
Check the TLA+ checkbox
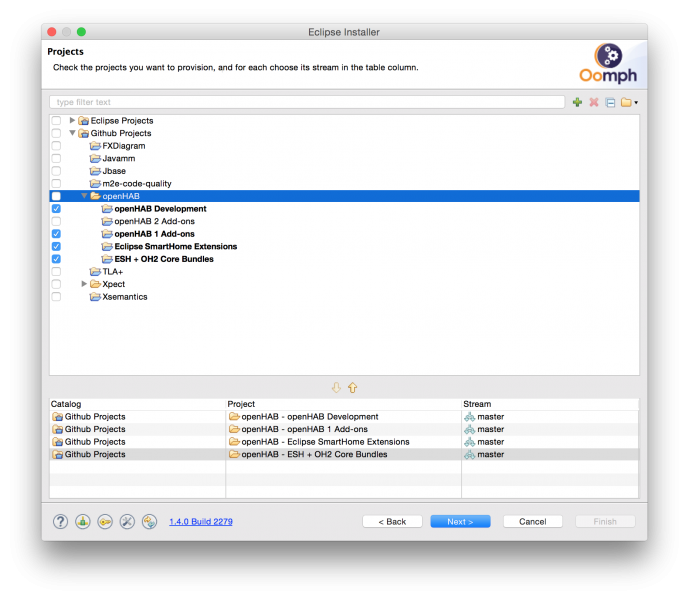coord(56,272)
